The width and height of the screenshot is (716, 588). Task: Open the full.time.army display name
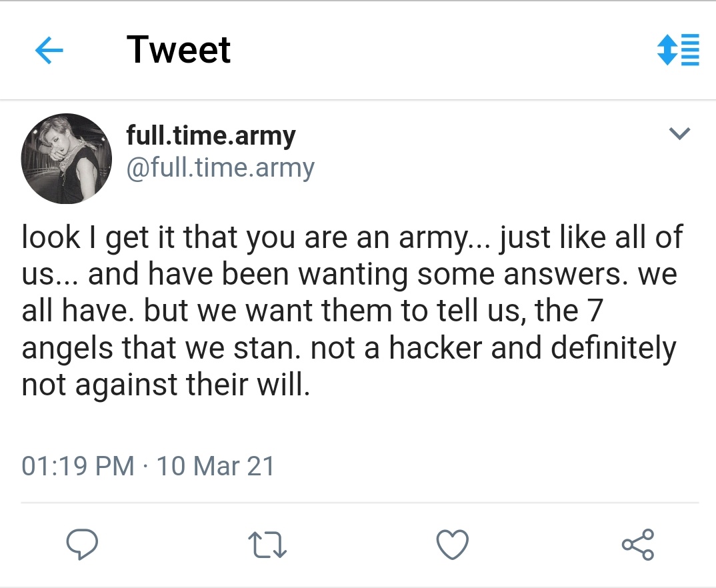tap(211, 136)
